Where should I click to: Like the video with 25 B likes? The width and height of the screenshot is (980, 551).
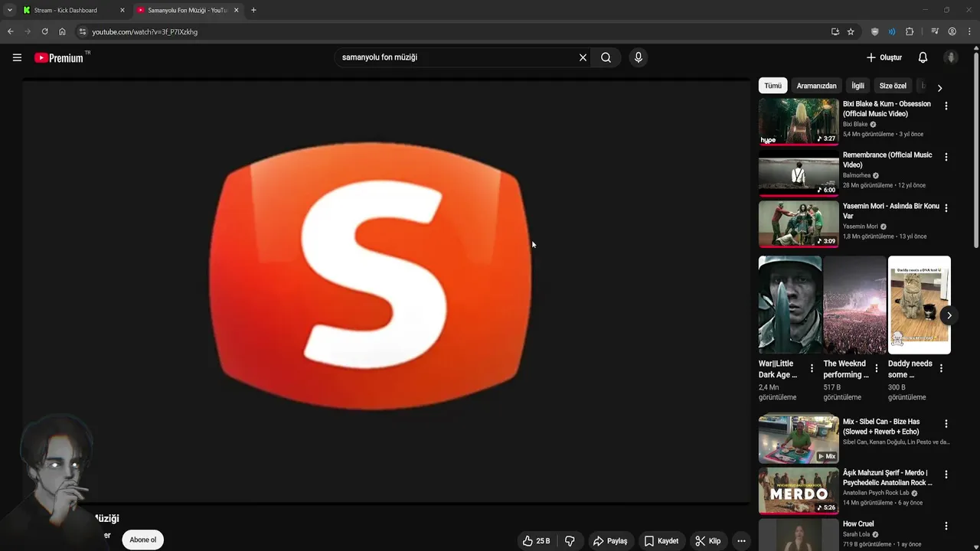click(537, 540)
